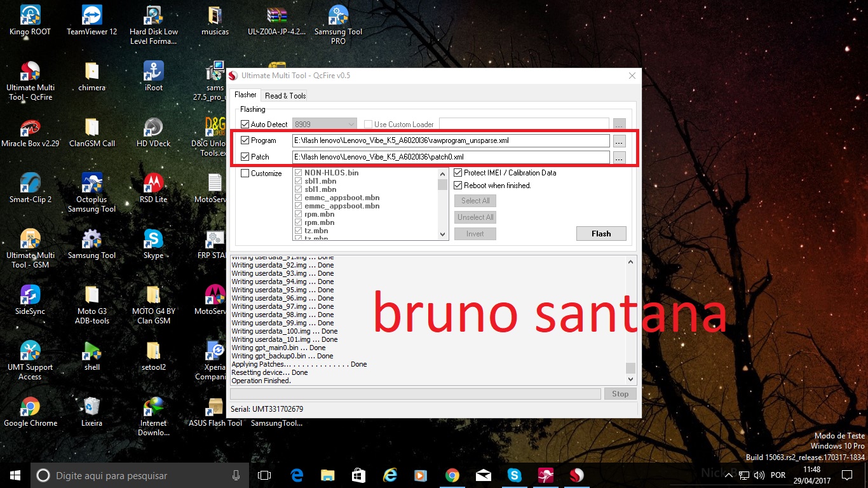Launch Octoplus Samsung Tool icon
Screen dimensions: 868x488
(x=92, y=192)
